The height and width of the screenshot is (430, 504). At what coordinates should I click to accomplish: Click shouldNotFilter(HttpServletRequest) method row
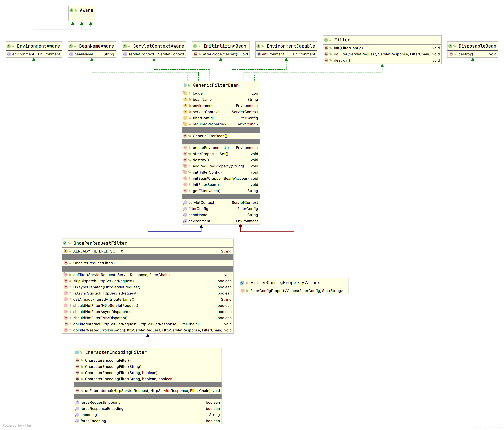tap(148, 306)
